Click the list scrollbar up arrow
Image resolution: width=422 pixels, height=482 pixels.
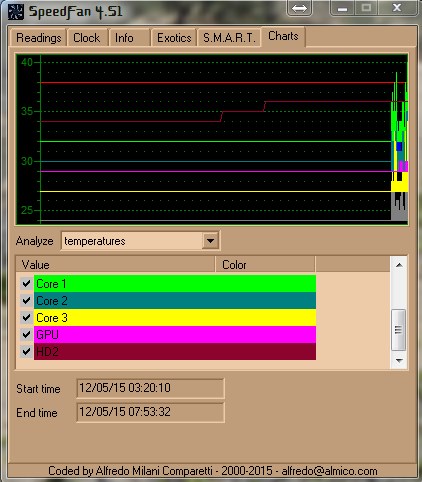(399, 265)
